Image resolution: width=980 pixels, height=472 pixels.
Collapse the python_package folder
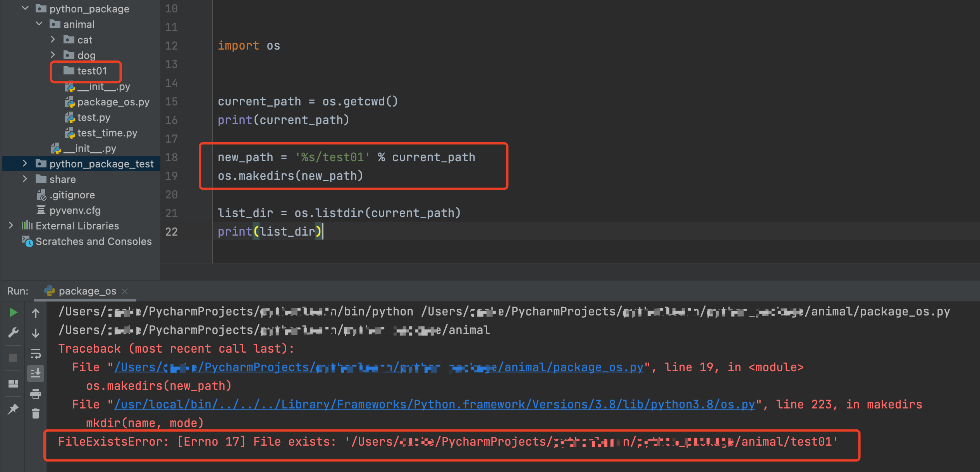pos(25,8)
